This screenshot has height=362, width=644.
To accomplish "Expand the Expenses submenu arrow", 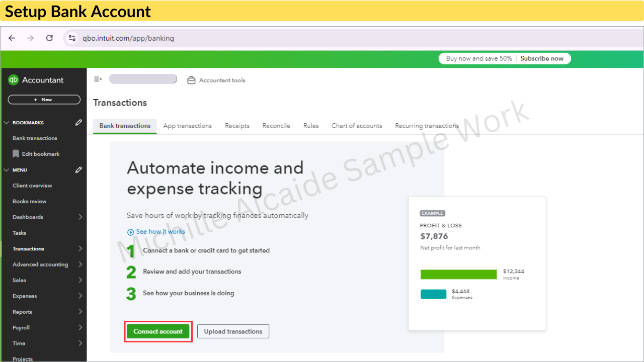I will (x=80, y=296).
